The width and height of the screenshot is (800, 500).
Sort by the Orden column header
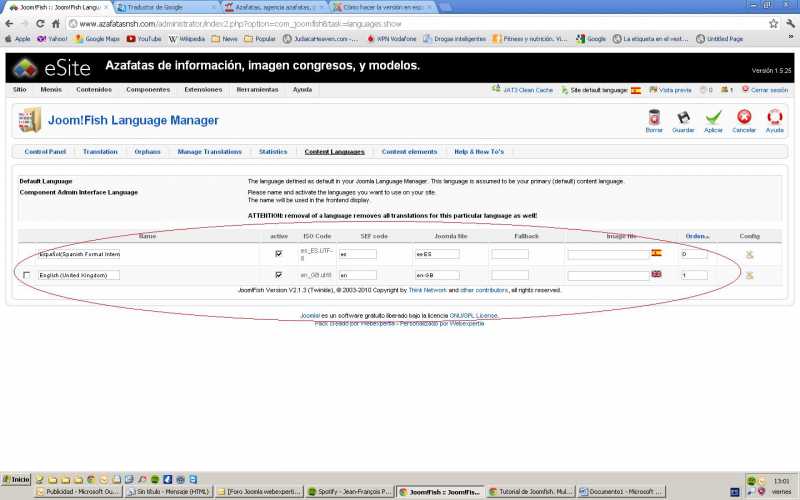[x=697, y=236]
